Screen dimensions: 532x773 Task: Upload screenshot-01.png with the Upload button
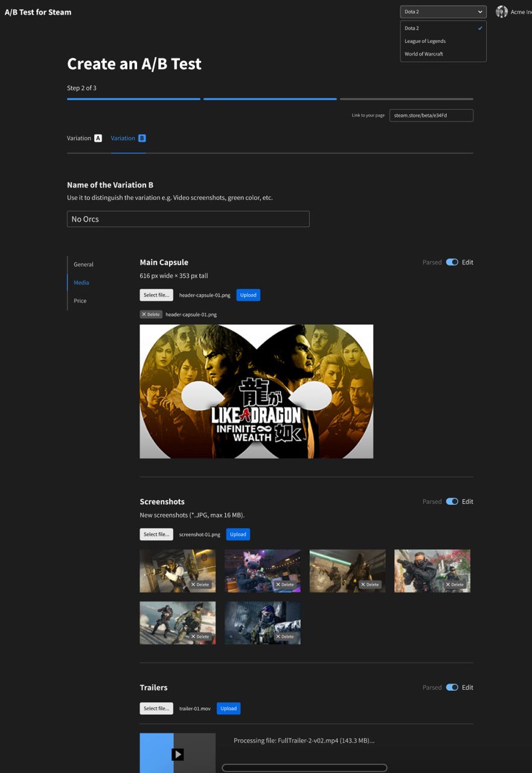238,534
